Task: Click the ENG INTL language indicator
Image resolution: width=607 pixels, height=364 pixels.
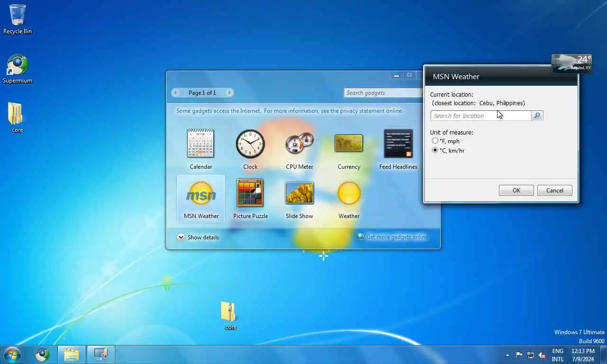Action: click(x=558, y=355)
